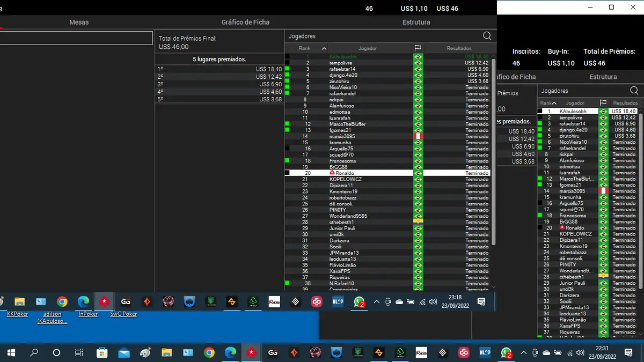
Task: Open the Windows Start menu
Action: click(x=11, y=353)
